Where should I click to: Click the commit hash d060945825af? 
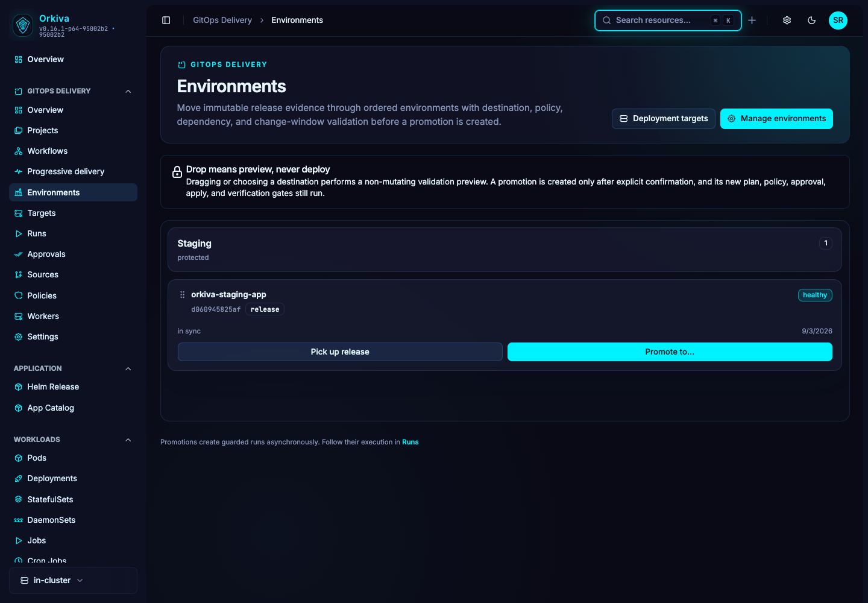pyautogui.click(x=216, y=309)
